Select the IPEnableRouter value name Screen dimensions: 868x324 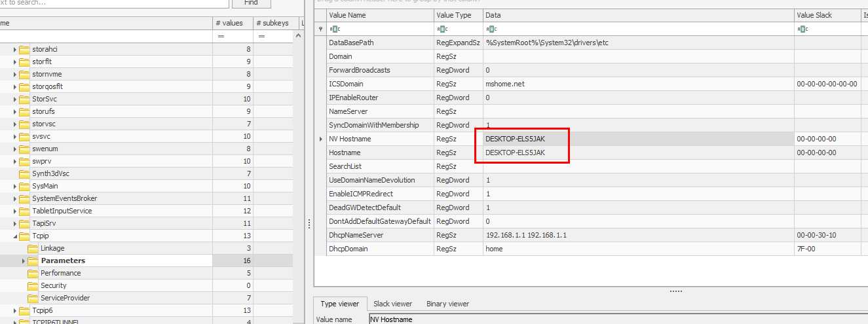(353, 98)
